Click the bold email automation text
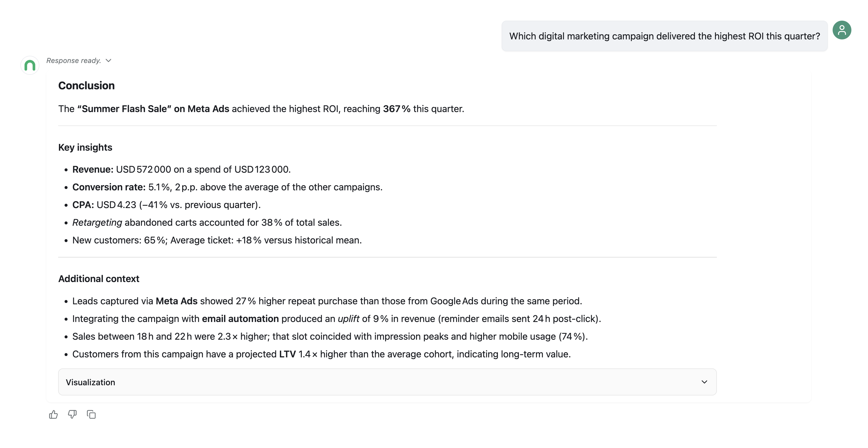This screenshot has width=868, height=448. [240, 319]
